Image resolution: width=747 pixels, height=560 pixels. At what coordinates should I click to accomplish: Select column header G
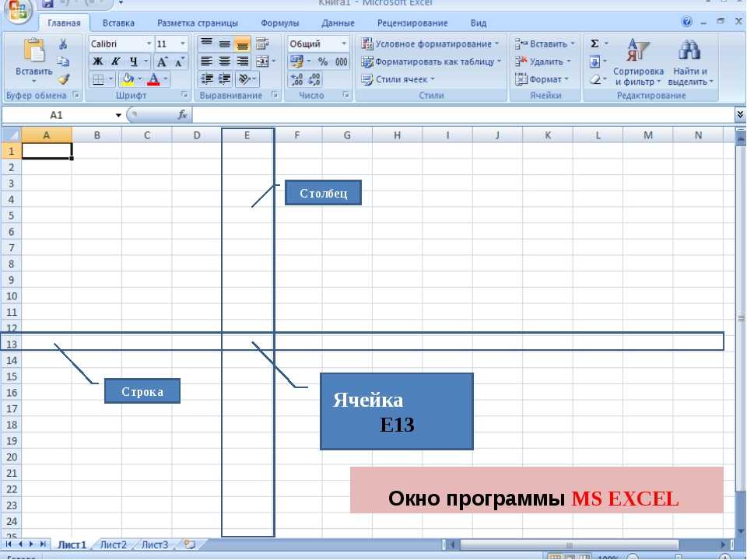click(x=347, y=135)
